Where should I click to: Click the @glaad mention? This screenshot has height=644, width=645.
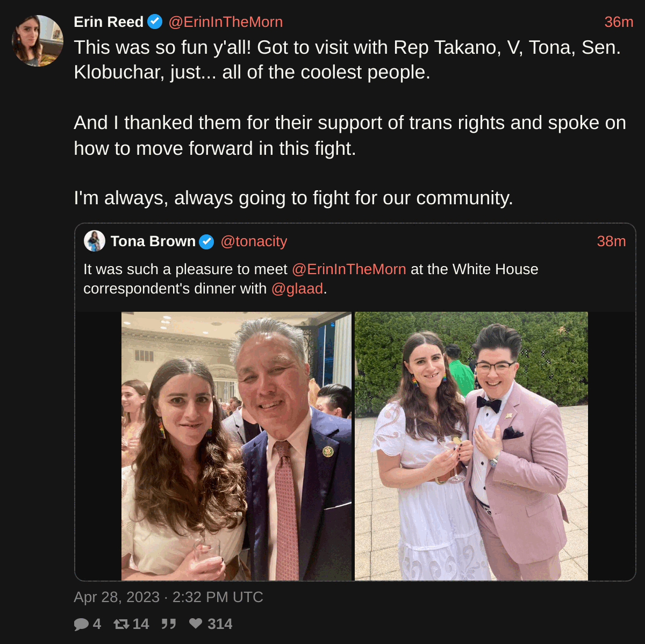[x=297, y=289]
